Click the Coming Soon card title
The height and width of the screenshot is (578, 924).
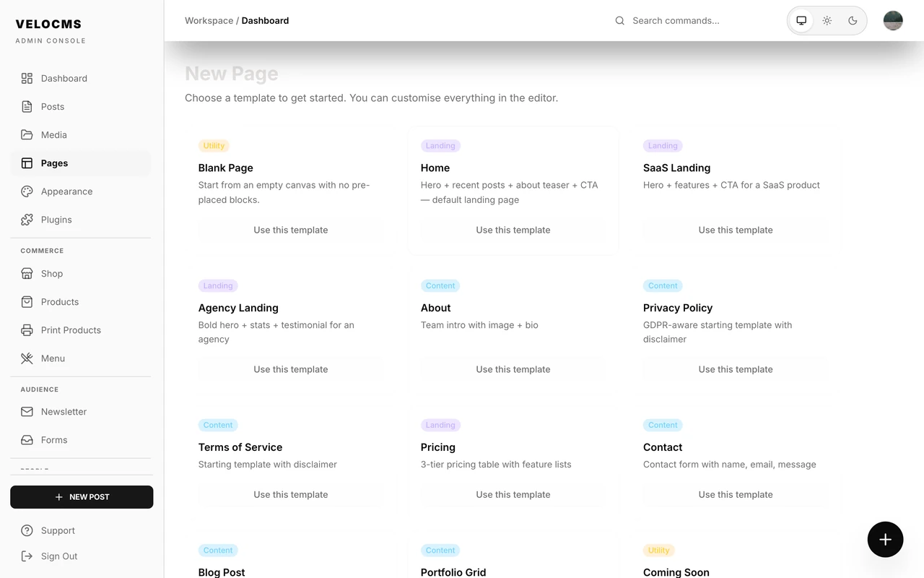[x=676, y=572]
